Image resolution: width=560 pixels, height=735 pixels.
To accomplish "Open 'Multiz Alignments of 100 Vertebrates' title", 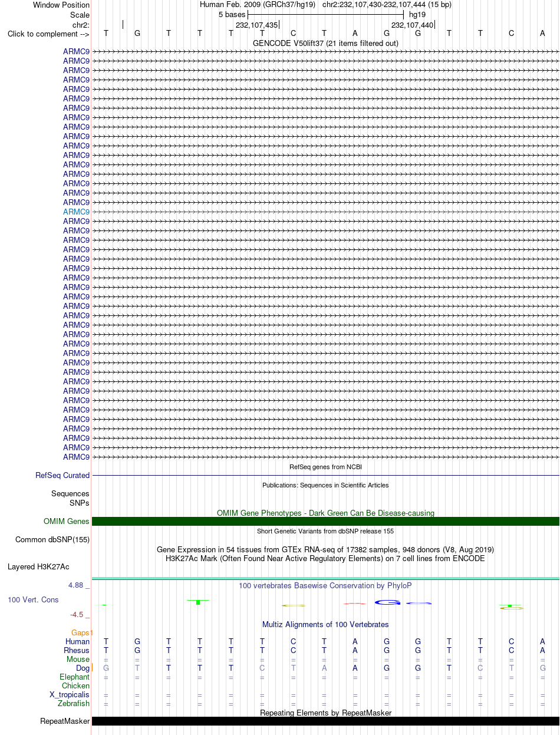I will tap(325, 624).
